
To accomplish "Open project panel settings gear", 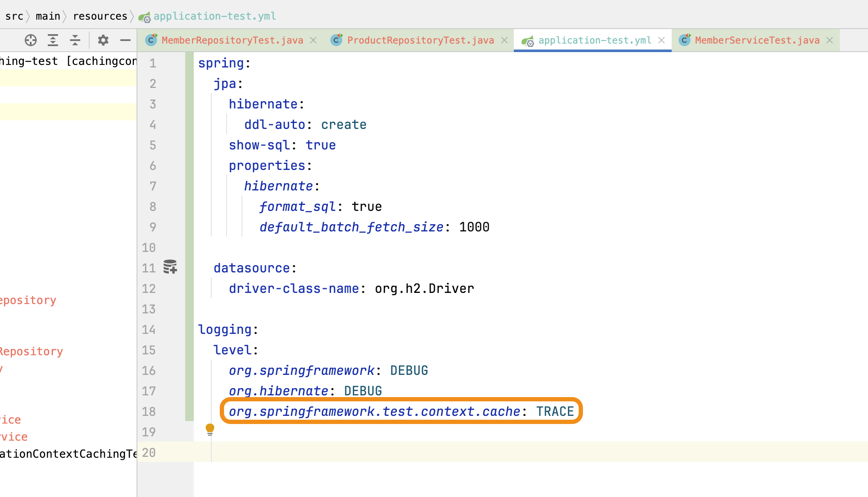I will click(103, 40).
